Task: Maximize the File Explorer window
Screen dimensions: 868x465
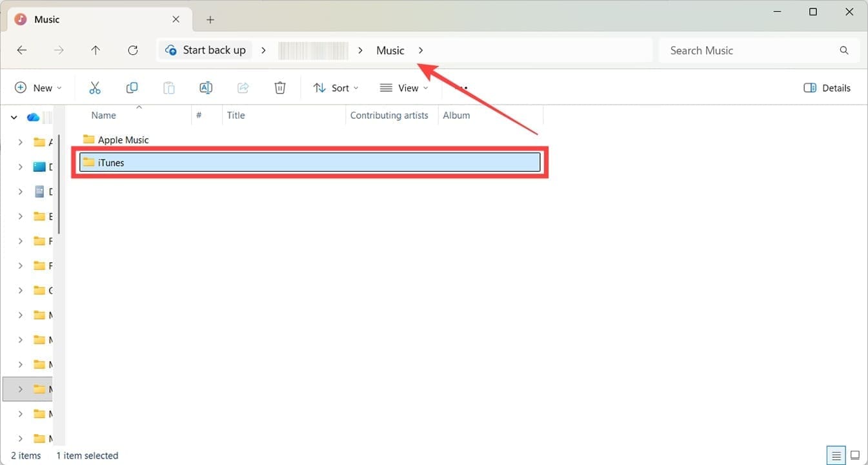Action: pos(813,12)
